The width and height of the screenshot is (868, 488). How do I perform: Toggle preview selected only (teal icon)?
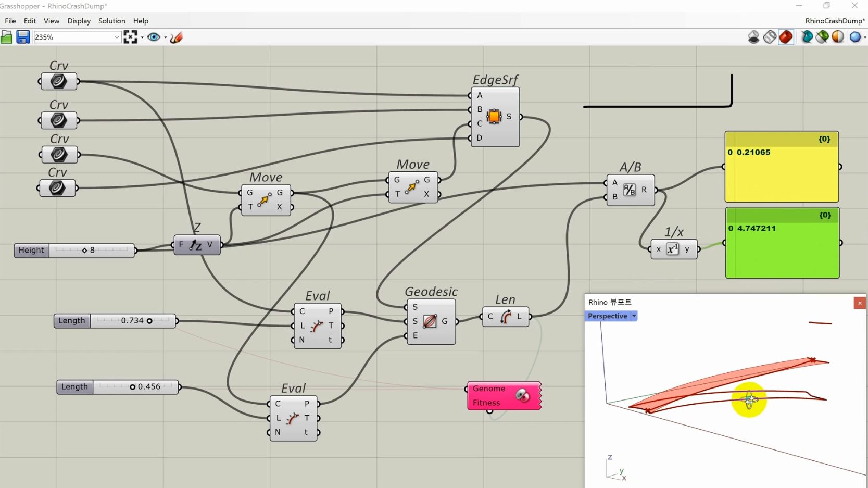tap(807, 37)
